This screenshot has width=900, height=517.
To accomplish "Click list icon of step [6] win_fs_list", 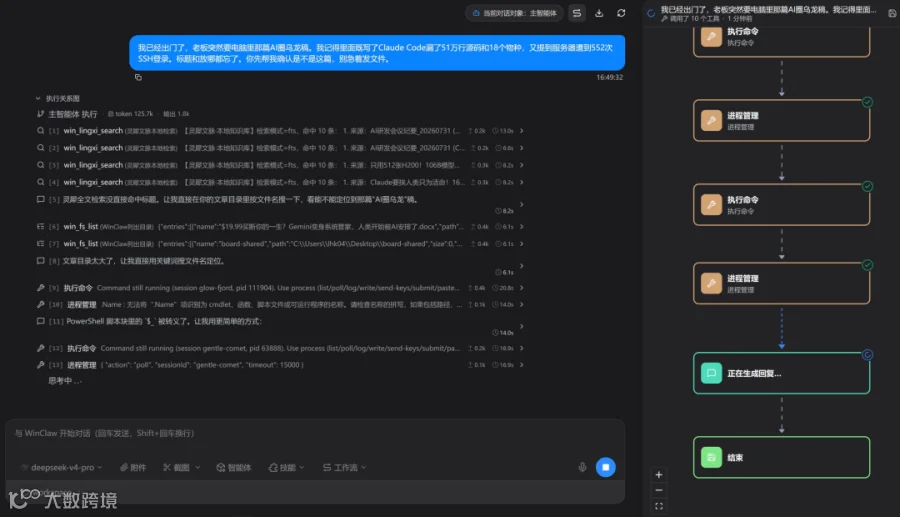I will 41,227.
